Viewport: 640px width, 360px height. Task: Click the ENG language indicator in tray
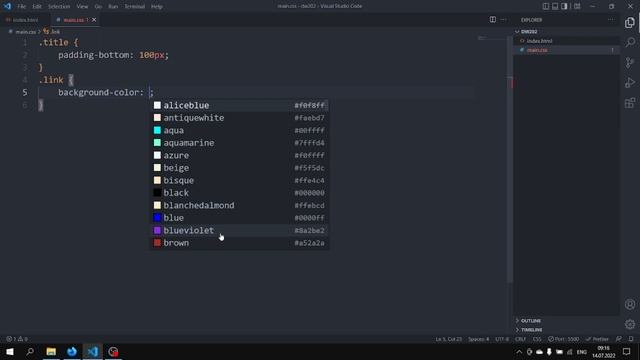tap(582, 352)
